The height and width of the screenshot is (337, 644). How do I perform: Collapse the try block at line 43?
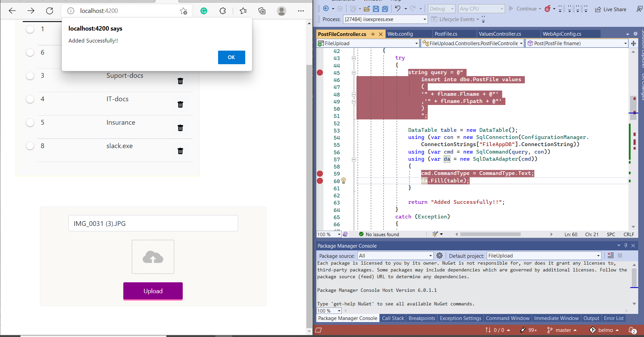[x=354, y=58]
